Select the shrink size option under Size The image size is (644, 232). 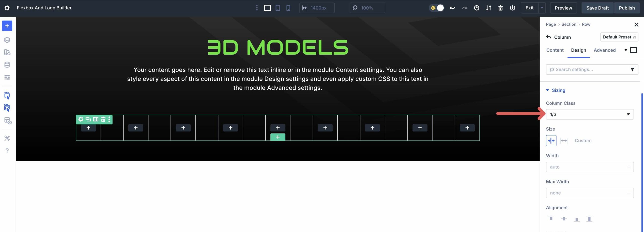(x=551, y=141)
